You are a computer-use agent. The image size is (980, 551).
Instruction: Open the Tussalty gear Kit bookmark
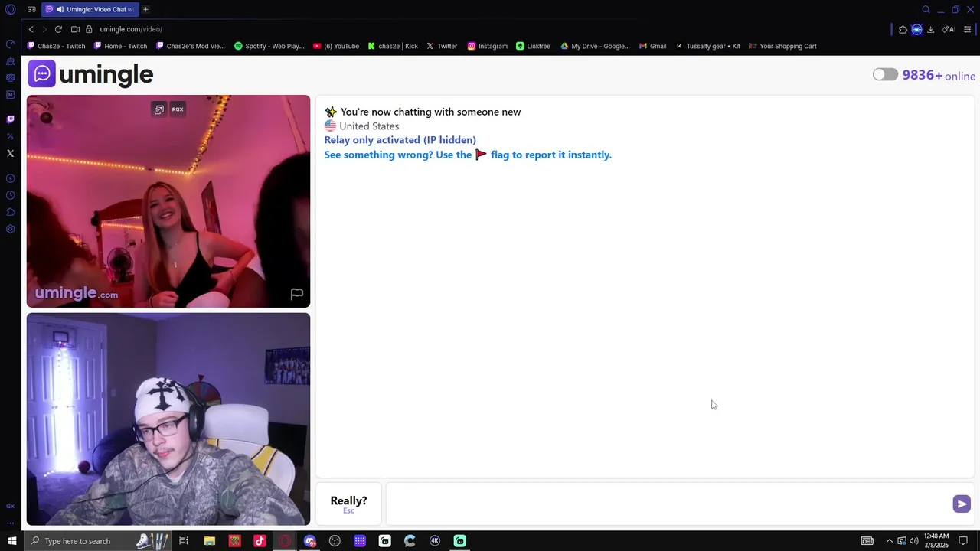[x=707, y=46]
